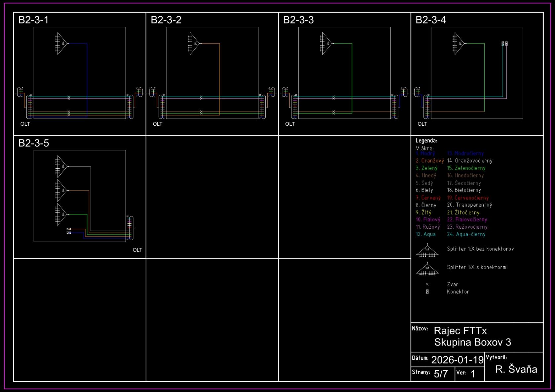Click the connector pair in box B2-3-4
555x392 pixels.
click(x=504, y=44)
